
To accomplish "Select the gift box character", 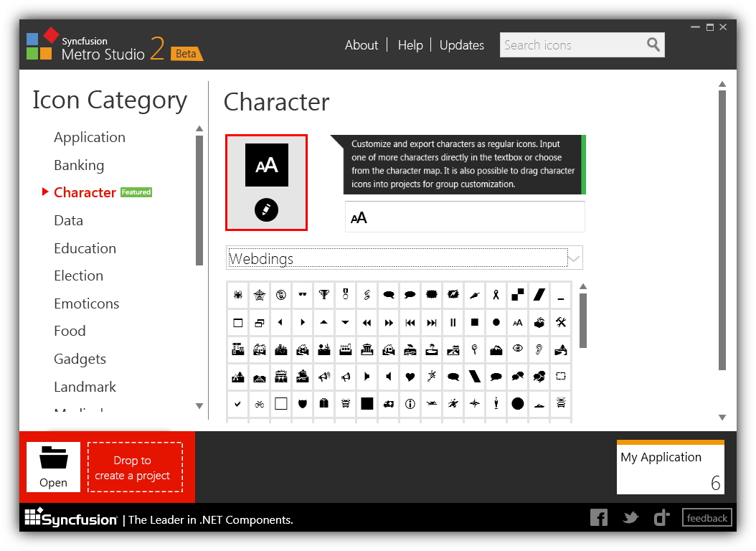I will point(324,404).
